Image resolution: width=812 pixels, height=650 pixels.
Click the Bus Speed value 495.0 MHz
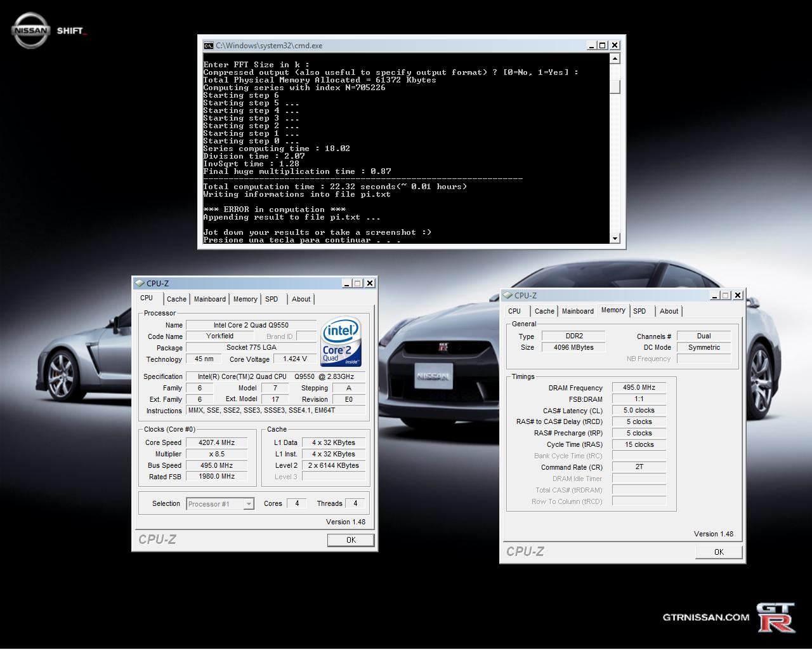[216, 465]
